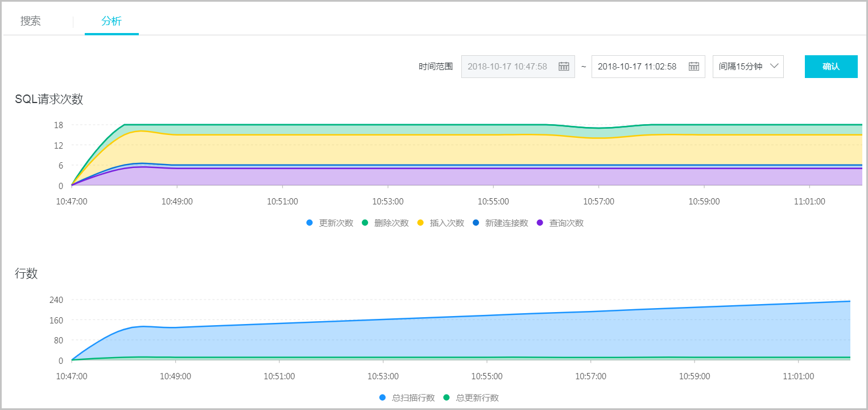Click the 删除次数 legend label
This screenshot has width=868, height=410.
tap(391, 223)
